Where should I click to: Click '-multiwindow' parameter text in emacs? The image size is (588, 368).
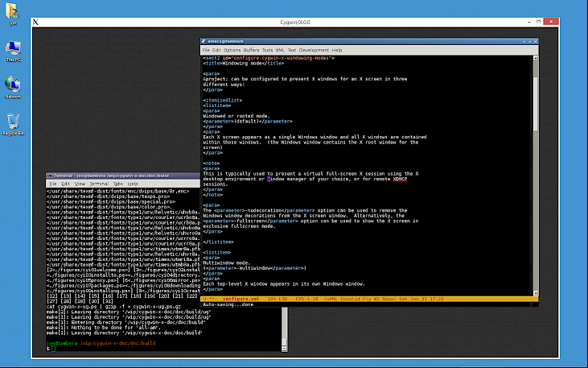[256, 268]
